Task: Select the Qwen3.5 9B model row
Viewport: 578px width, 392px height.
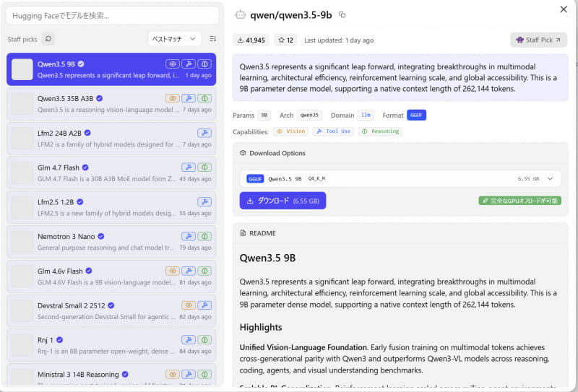Action: [x=111, y=69]
